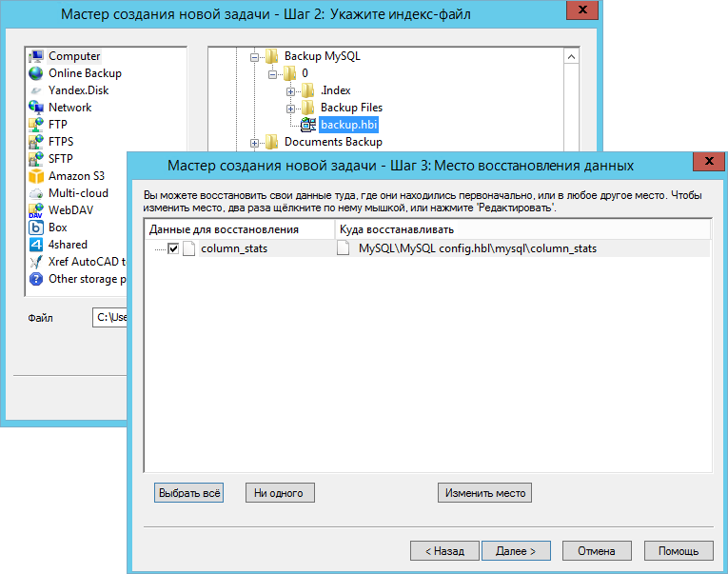This screenshot has width=728, height=574.
Task: Select the WebDAV plugin icon
Action: 36,210
